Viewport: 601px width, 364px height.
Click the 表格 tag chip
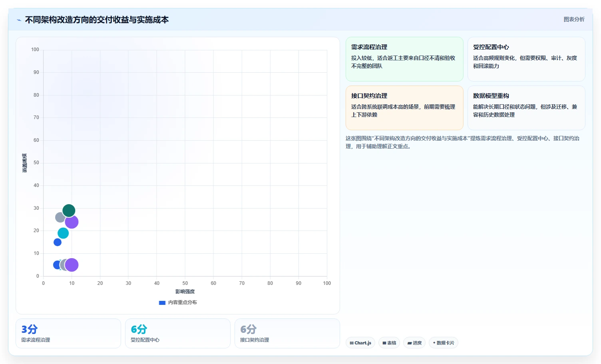(389, 343)
